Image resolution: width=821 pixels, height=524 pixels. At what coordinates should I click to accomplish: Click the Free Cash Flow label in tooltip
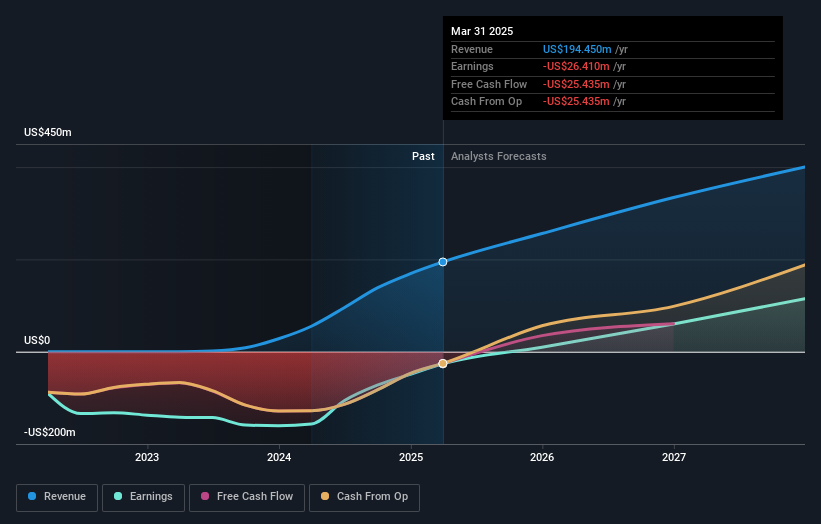489,84
